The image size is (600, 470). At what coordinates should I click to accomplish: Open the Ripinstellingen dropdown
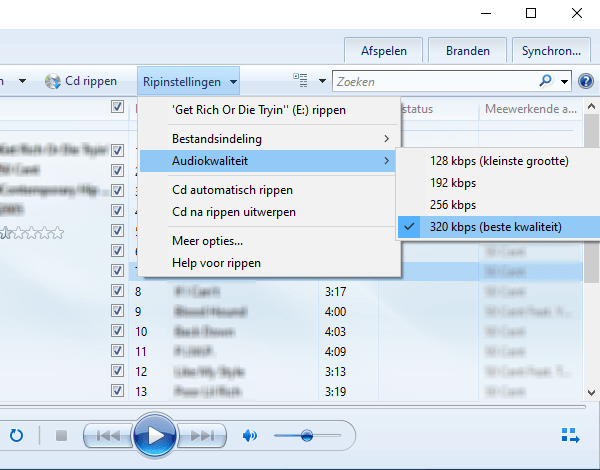click(x=190, y=81)
